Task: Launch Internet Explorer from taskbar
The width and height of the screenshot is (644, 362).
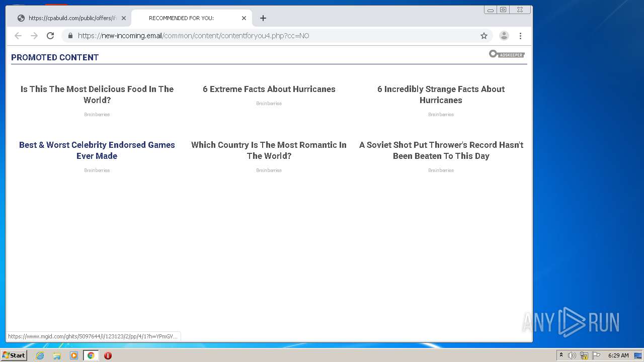Action: (x=40, y=355)
